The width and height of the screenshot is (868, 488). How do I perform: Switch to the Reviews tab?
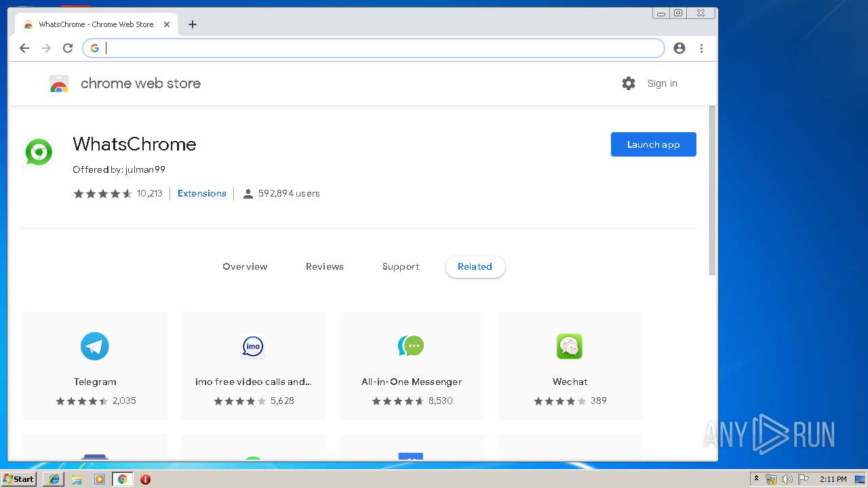(x=324, y=266)
